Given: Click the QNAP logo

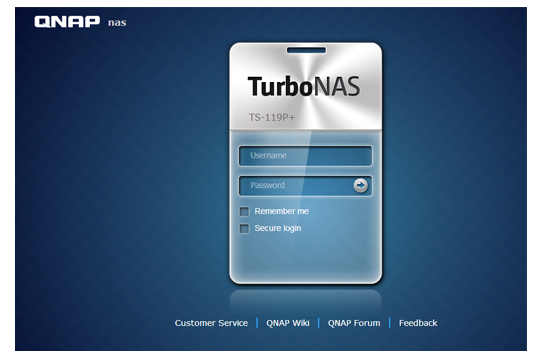Looking at the screenshot, I should 67,22.
